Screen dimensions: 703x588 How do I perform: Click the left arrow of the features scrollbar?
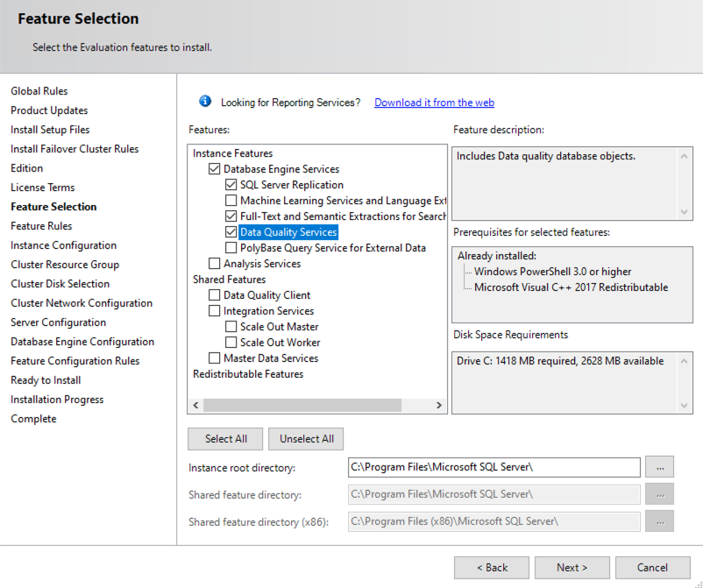click(x=195, y=405)
